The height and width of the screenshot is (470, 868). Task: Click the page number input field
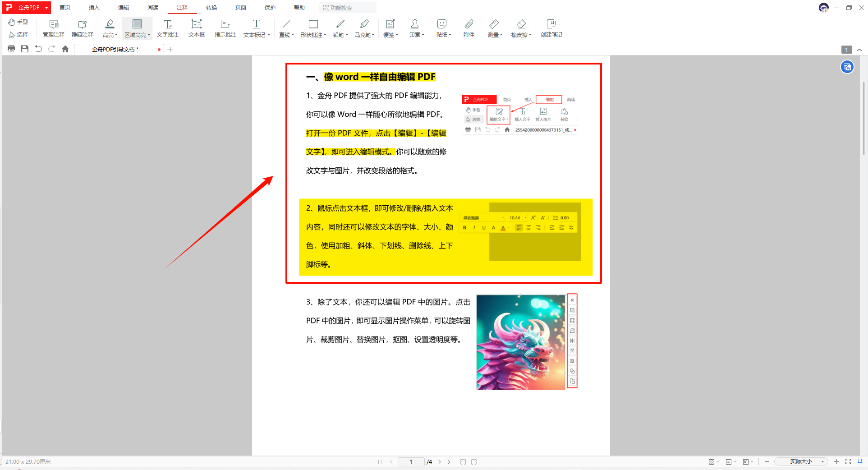[x=410, y=461]
